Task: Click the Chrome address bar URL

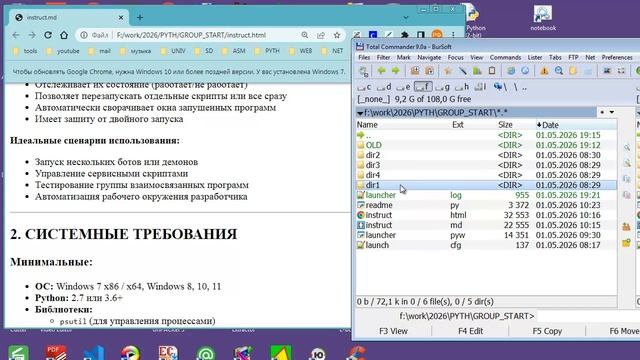Action: (x=191, y=35)
